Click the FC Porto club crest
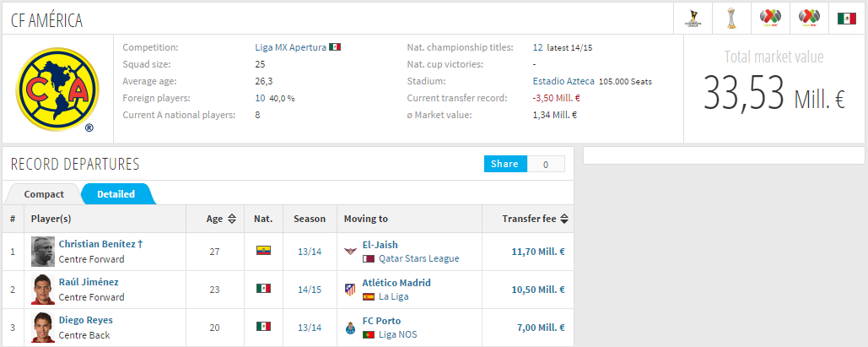This screenshot has width=868, height=347. 350,328
